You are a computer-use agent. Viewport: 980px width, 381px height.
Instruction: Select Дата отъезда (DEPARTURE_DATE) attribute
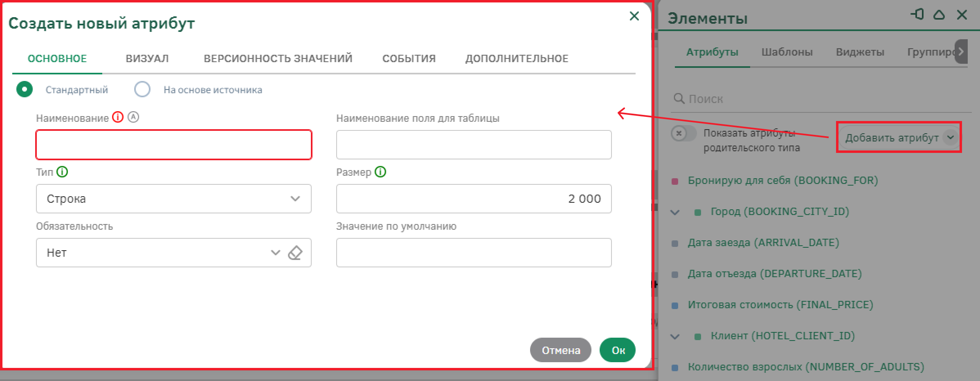point(775,273)
